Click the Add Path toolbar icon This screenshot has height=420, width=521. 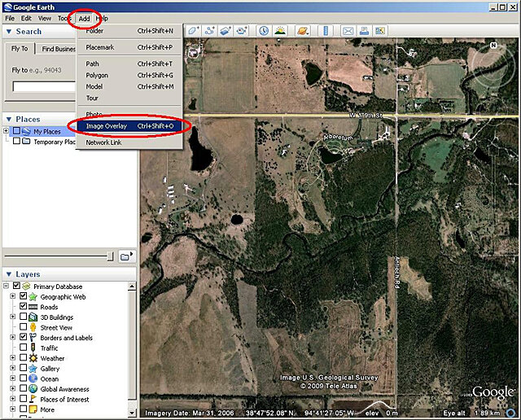pos(211,31)
